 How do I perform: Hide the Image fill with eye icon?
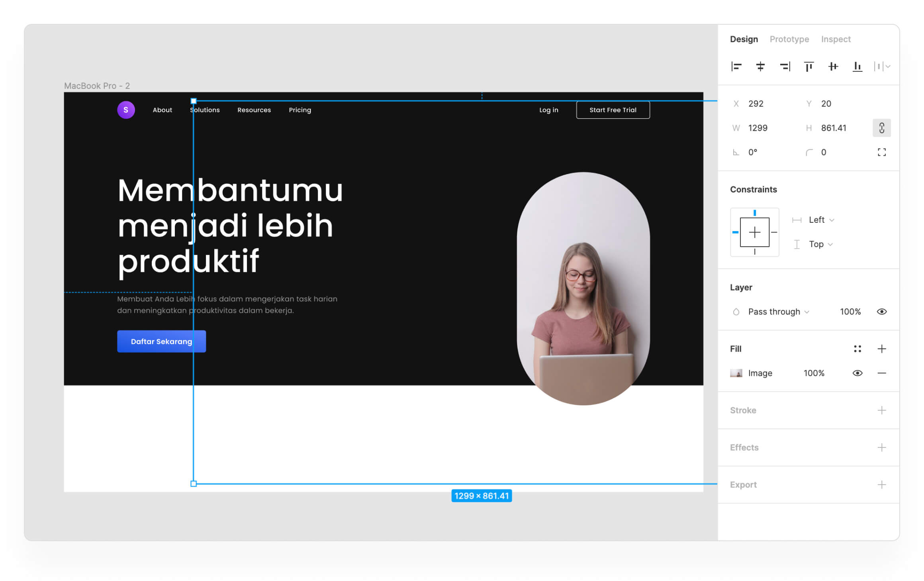pos(857,373)
